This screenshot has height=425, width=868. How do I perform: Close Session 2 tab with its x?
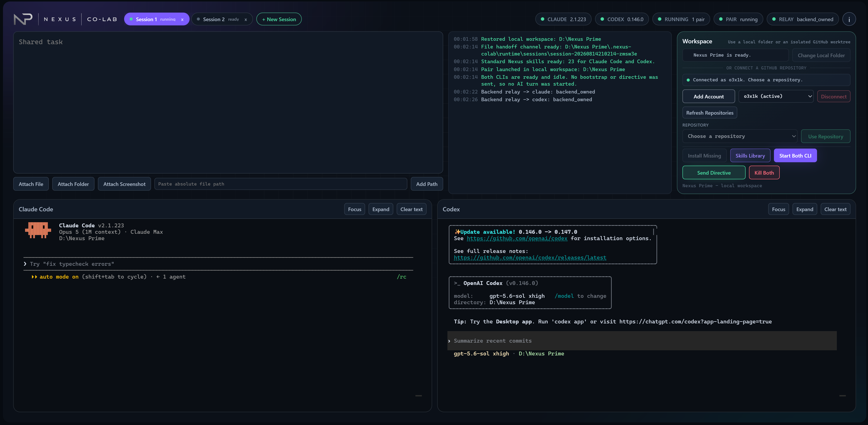pos(246,19)
